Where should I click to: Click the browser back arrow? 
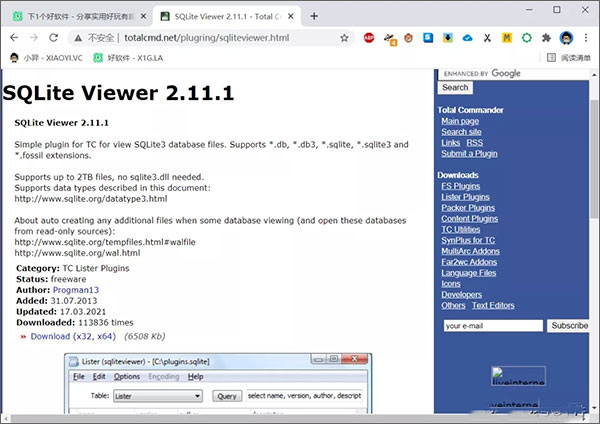click(14, 37)
